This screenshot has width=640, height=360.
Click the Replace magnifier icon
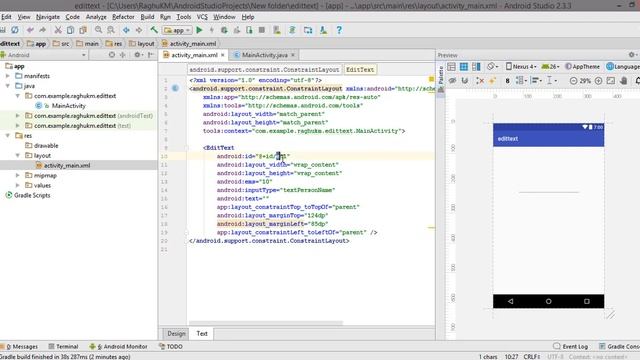point(111,30)
